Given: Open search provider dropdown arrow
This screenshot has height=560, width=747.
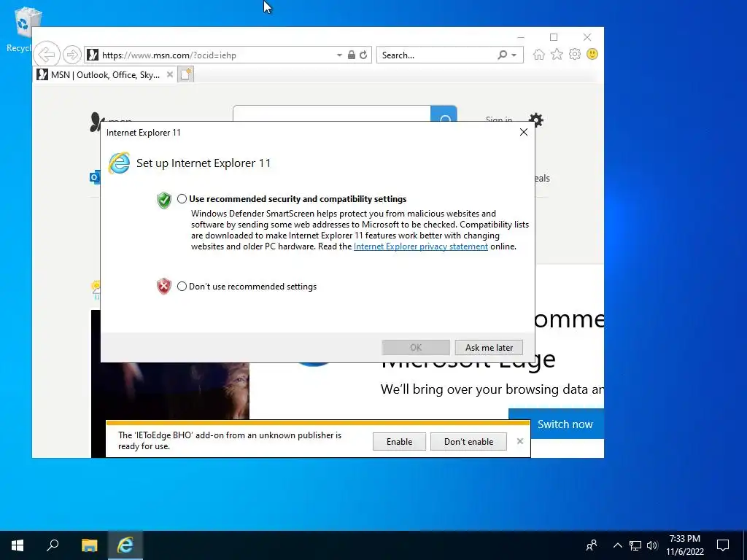Looking at the screenshot, I should [x=514, y=55].
